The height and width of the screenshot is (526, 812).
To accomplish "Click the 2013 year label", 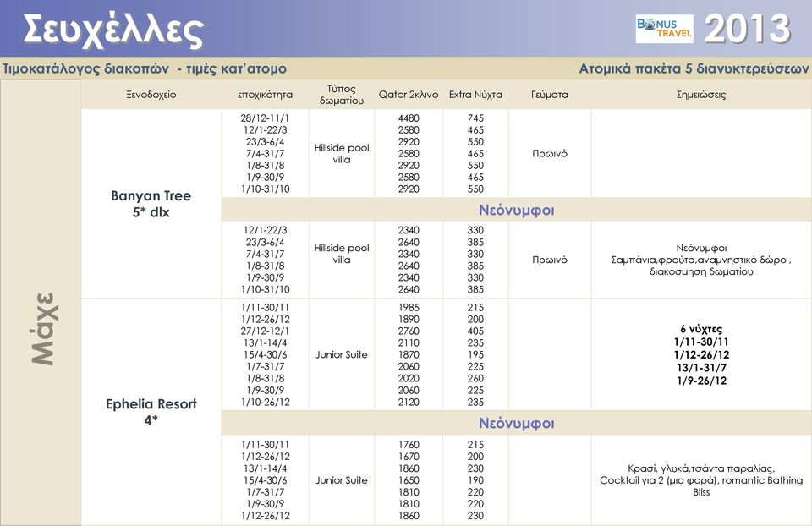I will tap(747, 29).
